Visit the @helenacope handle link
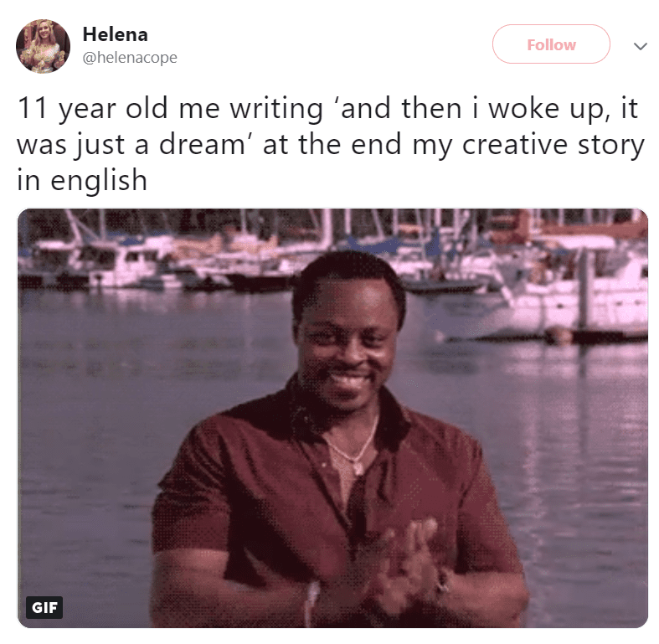Screen dimensions: 659x644 click(130, 57)
